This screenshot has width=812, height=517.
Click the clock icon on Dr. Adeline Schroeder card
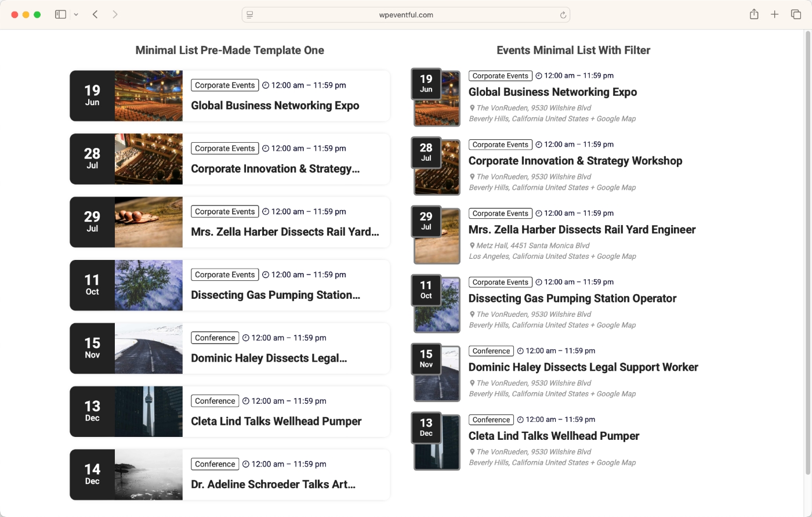246,465
